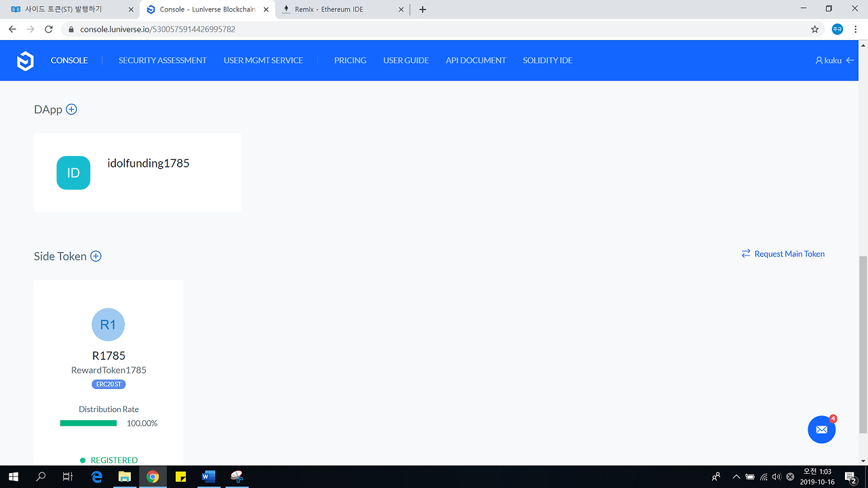This screenshot has width=868, height=488.
Task: Open File Explorer from taskbar
Action: tap(125, 476)
